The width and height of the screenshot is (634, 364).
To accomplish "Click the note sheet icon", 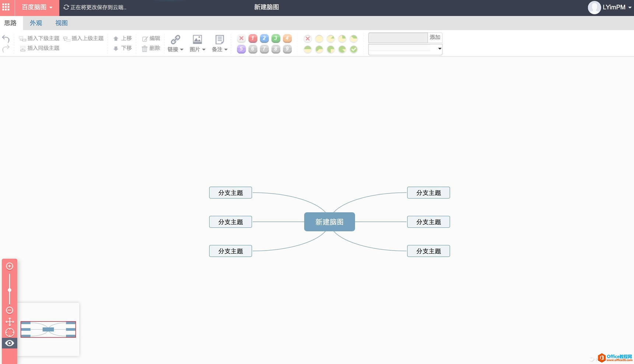I will coord(220,39).
